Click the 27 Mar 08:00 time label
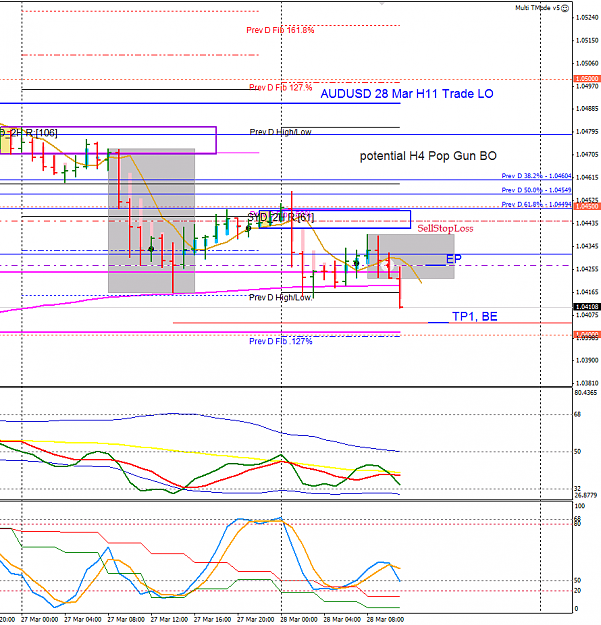Viewport: 601px width, 625px height. tap(126, 619)
